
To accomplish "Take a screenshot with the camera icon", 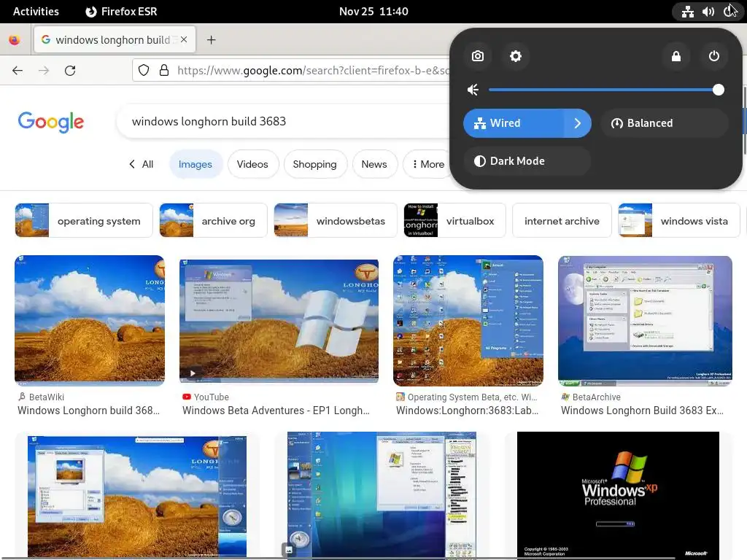I will point(477,56).
